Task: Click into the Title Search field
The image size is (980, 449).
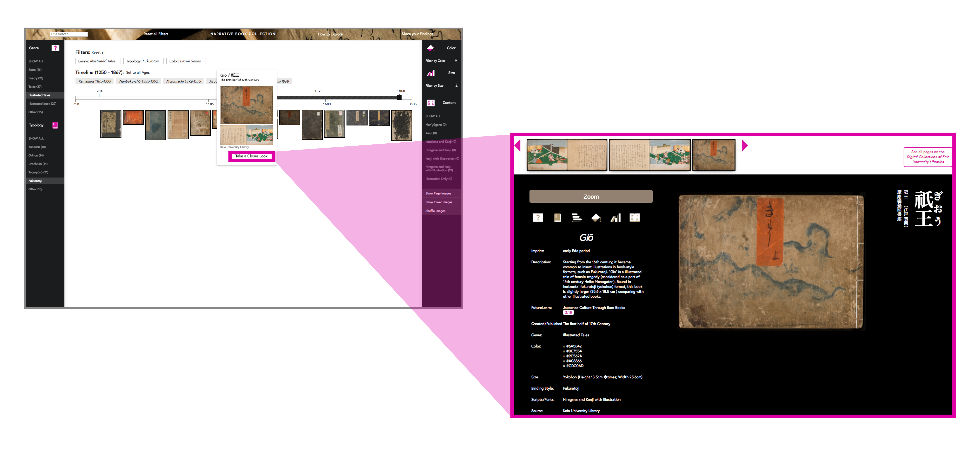Action: pos(68,34)
